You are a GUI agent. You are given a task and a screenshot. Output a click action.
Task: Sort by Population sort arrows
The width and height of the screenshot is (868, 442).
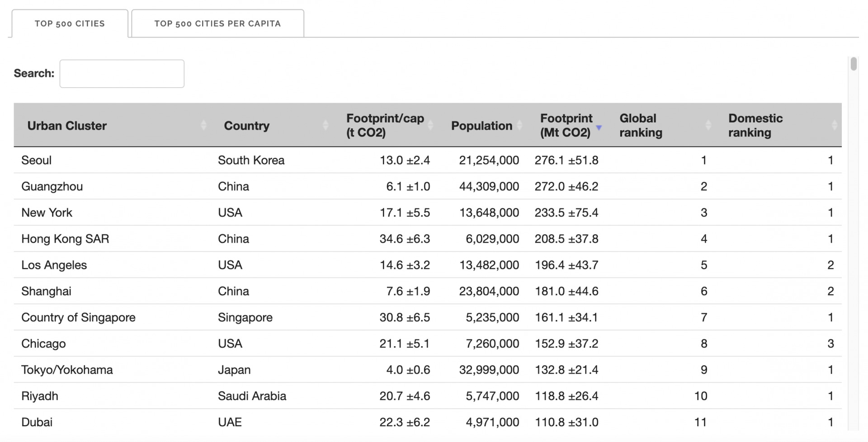519,125
